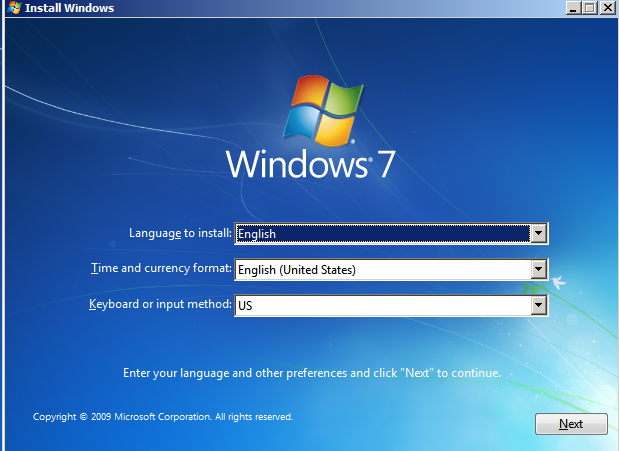The width and height of the screenshot is (619, 451).
Task: Close the Install Windows window
Action: click(608, 8)
